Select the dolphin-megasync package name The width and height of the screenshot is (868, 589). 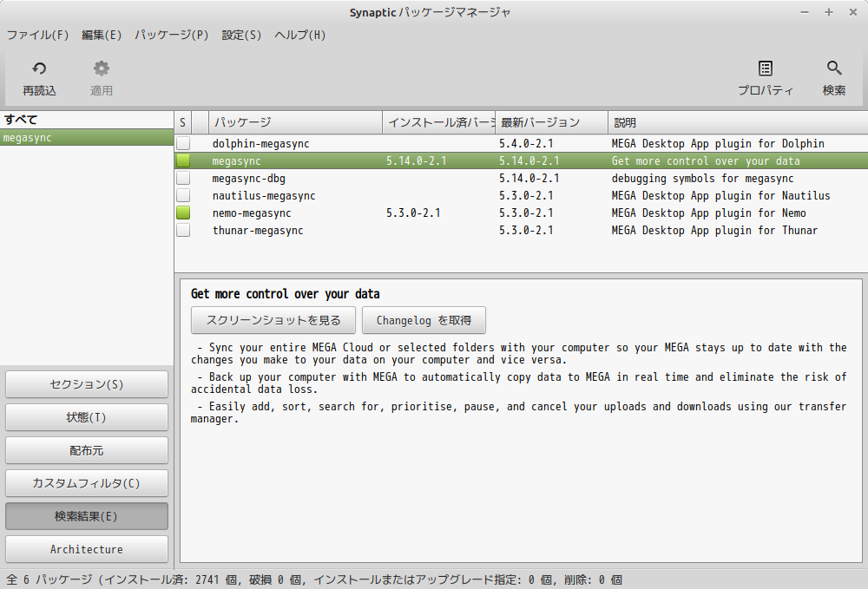click(x=260, y=144)
